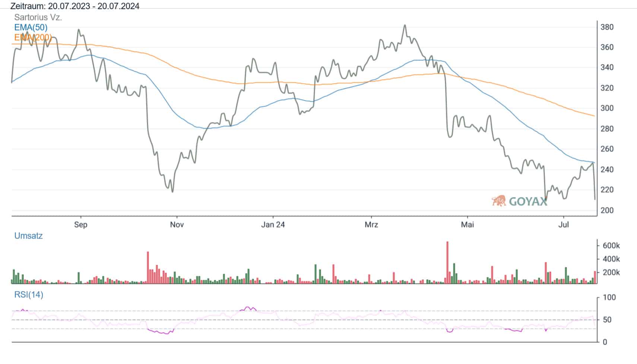Click the tall red volume bar in mid-October
This screenshot has height=364, width=637.
coord(148,268)
